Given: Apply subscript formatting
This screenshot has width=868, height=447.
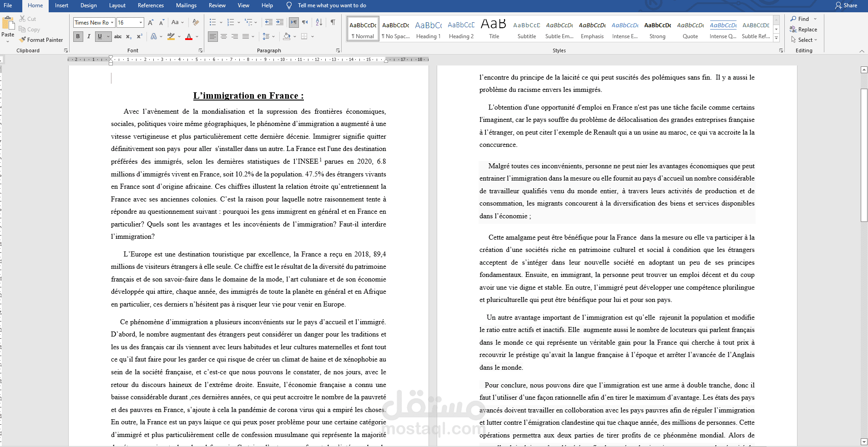Looking at the screenshot, I should click(x=129, y=36).
